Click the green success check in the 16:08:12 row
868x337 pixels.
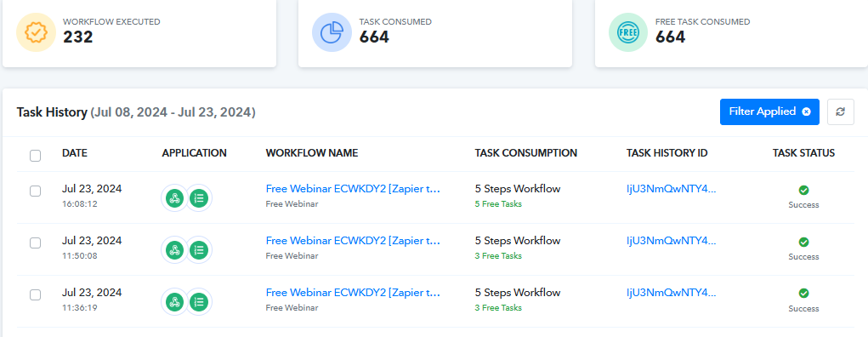[803, 190]
